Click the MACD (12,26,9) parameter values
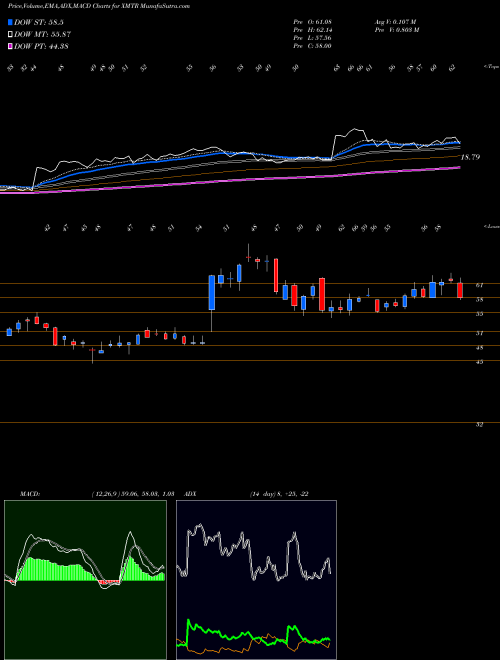The width and height of the screenshot is (500, 660). tap(132, 494)
